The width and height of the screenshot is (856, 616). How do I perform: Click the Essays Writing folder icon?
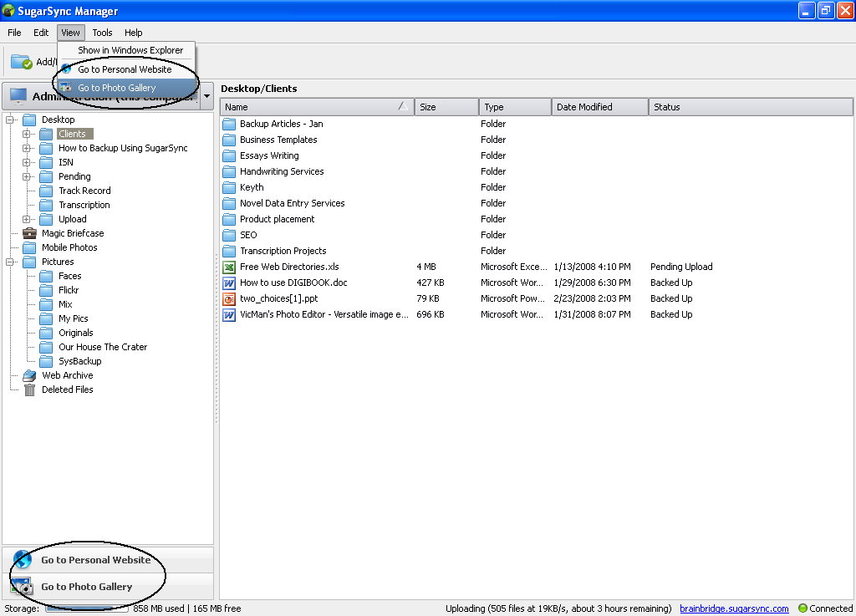coord(229,155)
